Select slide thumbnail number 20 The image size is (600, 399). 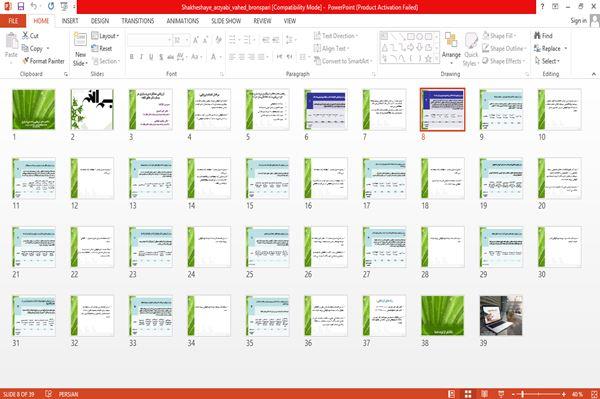point(559,178)
